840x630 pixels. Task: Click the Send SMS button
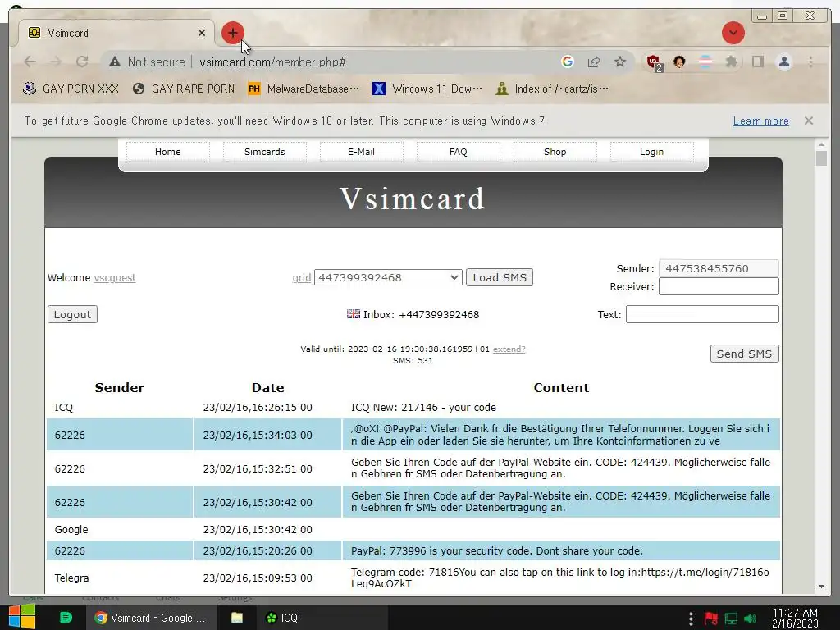(744, 354)
